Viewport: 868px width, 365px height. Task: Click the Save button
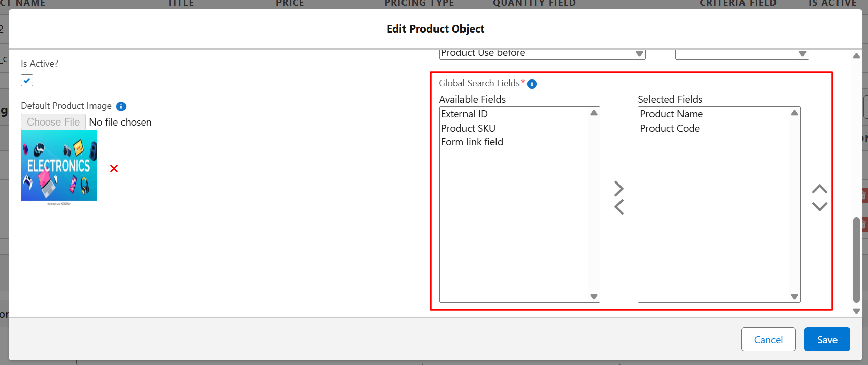827,340
